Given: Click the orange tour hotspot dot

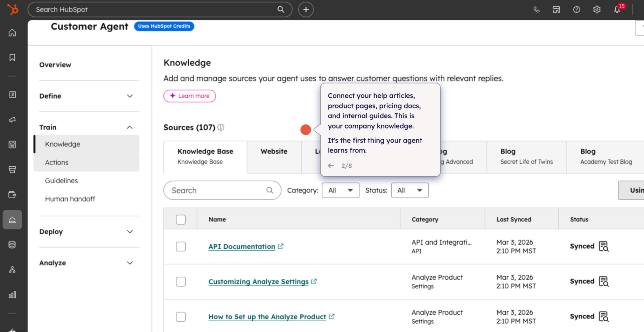Looking at the screenshot, I should pos(306,129).
